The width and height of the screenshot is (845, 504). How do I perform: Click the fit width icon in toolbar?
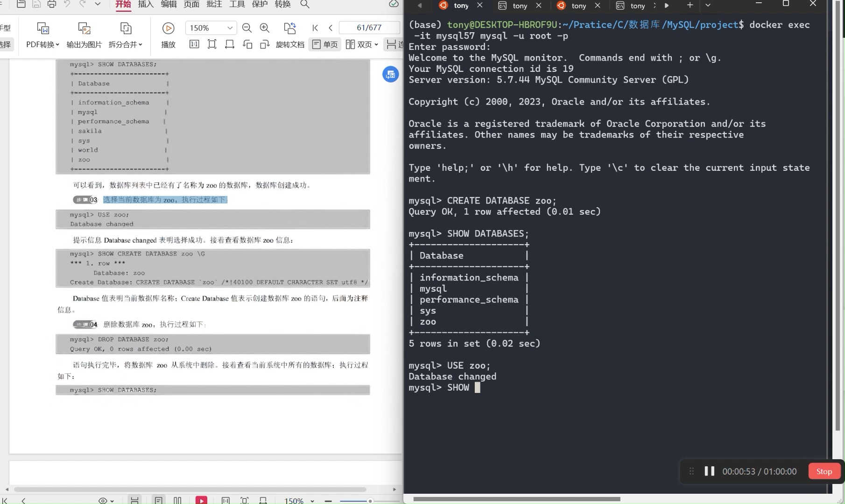[x=230, y=44]
